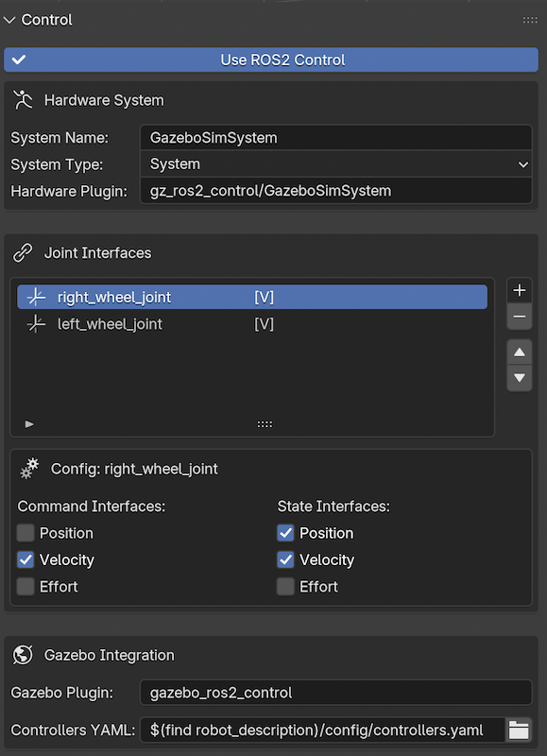Image resolution: width=547 pixels, height=756 pixels.
Task: Open the System Type dropdown
Action: pyautogui.click(x=336, y=164)
